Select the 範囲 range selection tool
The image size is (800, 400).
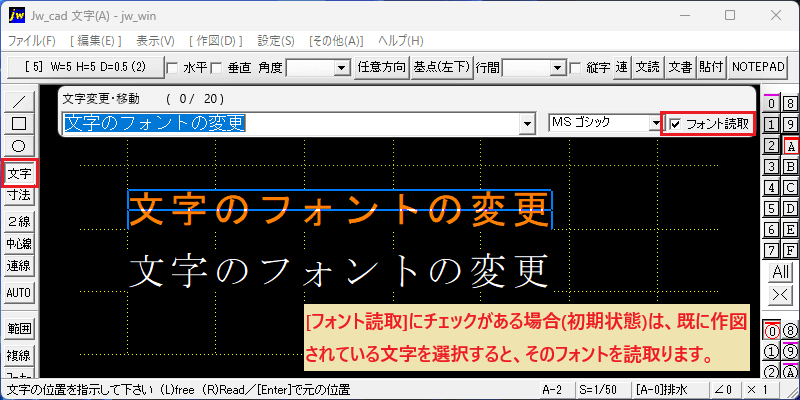pyautogui.click(x=19, y=329)
